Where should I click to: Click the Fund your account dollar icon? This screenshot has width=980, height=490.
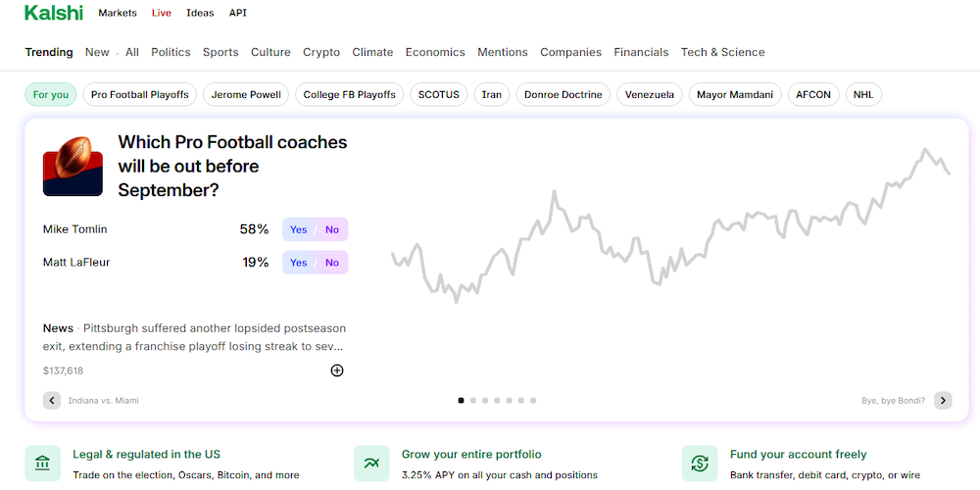point(700,464)
